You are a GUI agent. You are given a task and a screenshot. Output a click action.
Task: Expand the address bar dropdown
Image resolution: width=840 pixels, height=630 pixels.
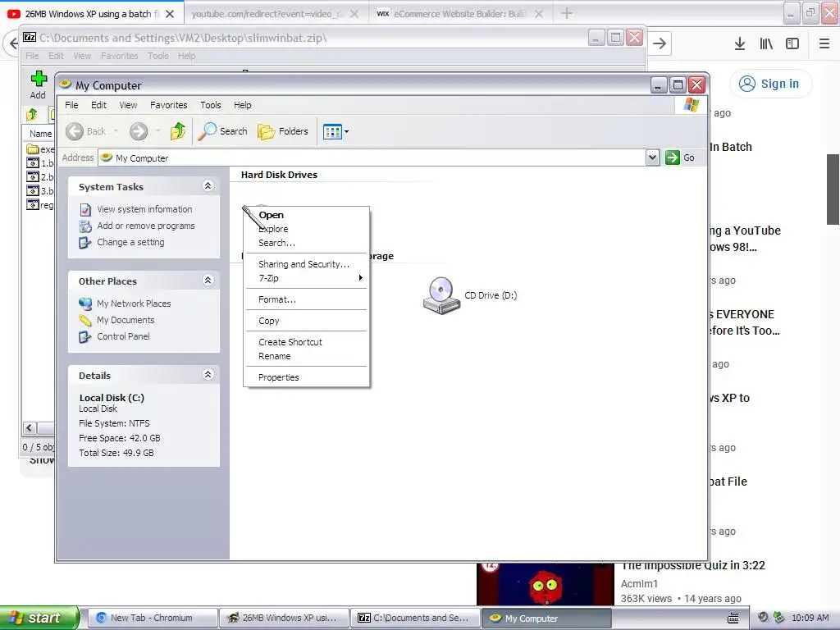coord(652,157)
